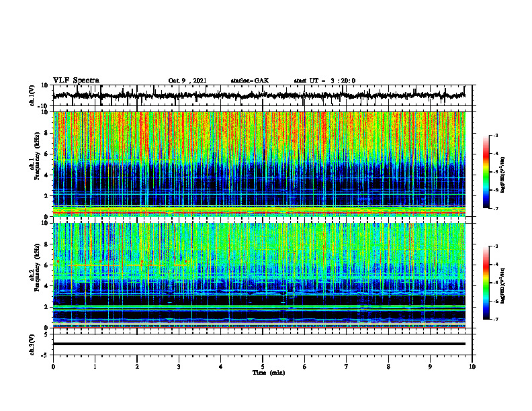The image size is (532, 411).
Task: Click the ch.1 waveform trace panel
Action: coord(263,95)
